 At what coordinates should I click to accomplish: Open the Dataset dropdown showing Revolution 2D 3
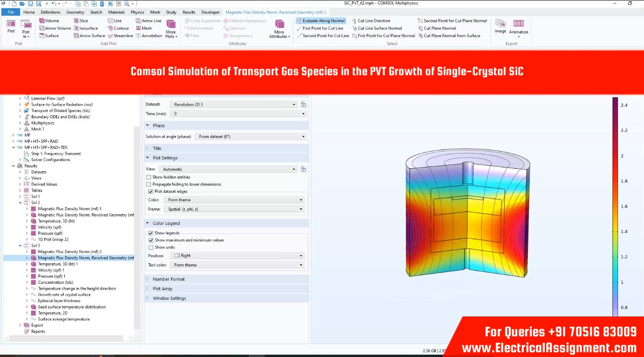click(233, 104)
